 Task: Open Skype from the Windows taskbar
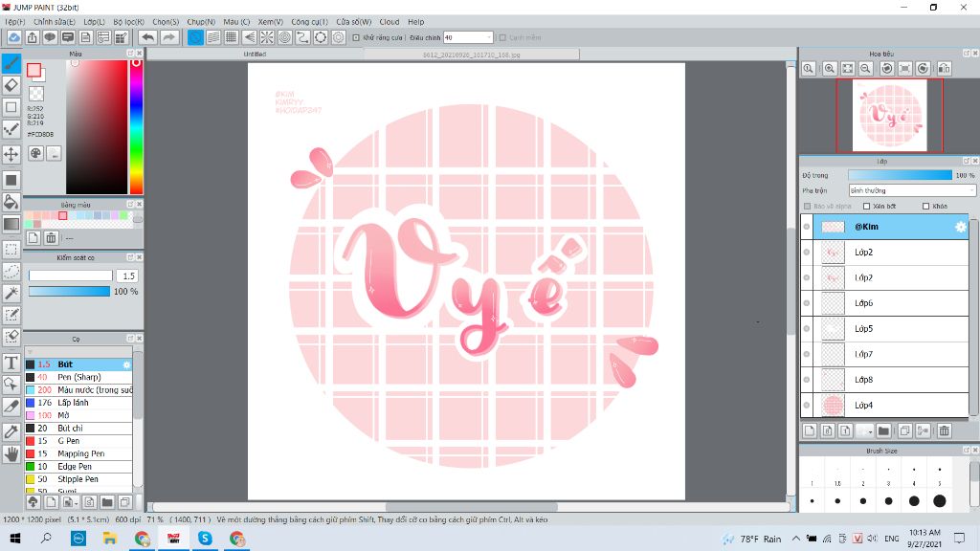205,538
